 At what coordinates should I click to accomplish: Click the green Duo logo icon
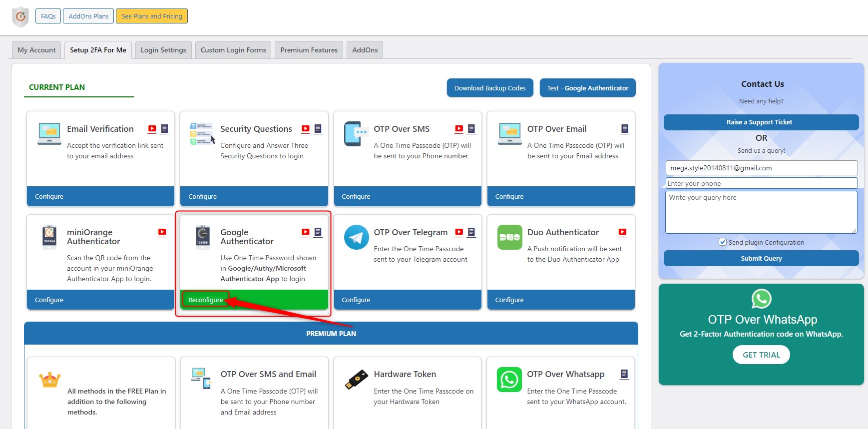pyautogui.click(x=510, y=237)
